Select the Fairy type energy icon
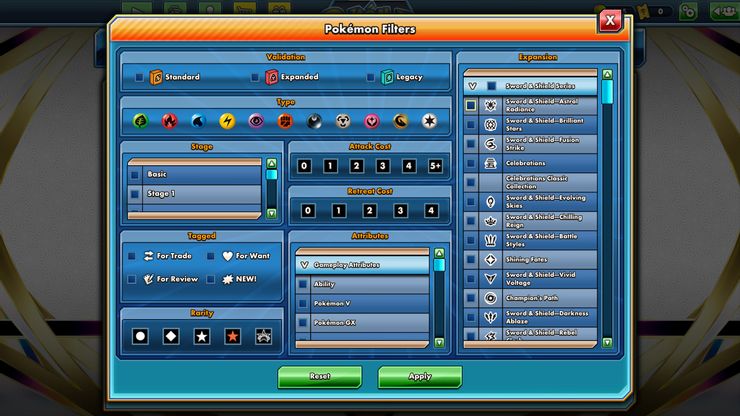740x416 pixels. coord(372,121)
